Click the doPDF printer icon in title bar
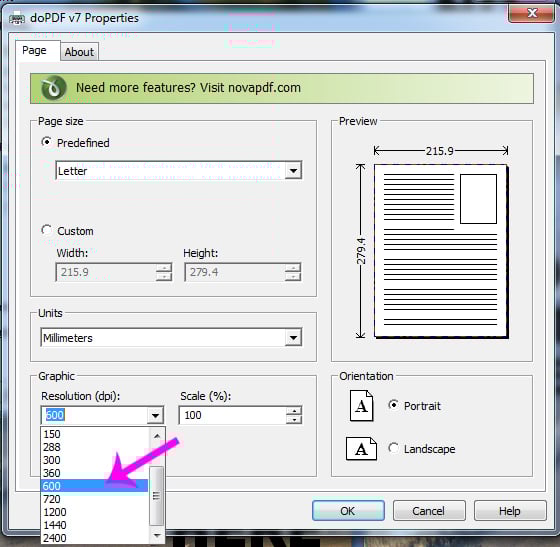The height and width of the screenshot is (547, 560). coord(17,18)
